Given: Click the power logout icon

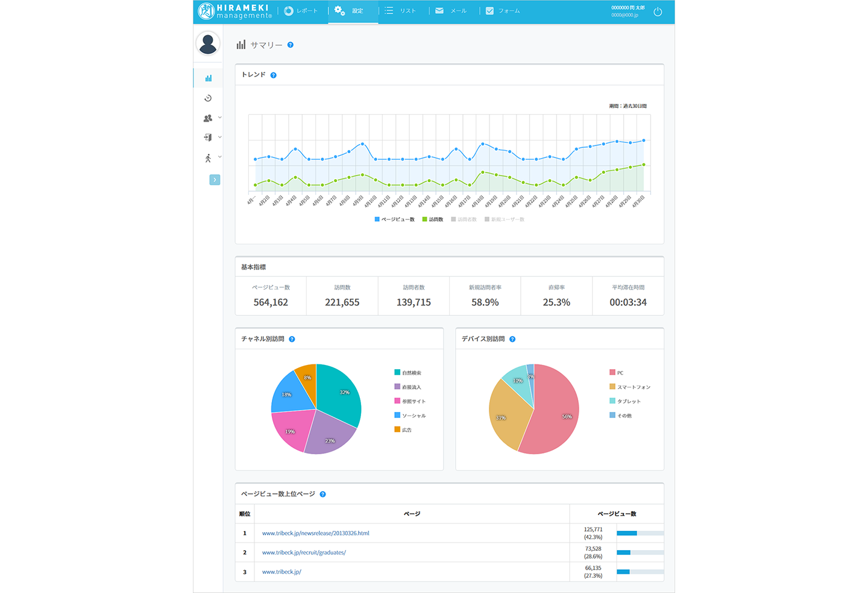Looking at the screenshot, I should (x=658, y=11).
